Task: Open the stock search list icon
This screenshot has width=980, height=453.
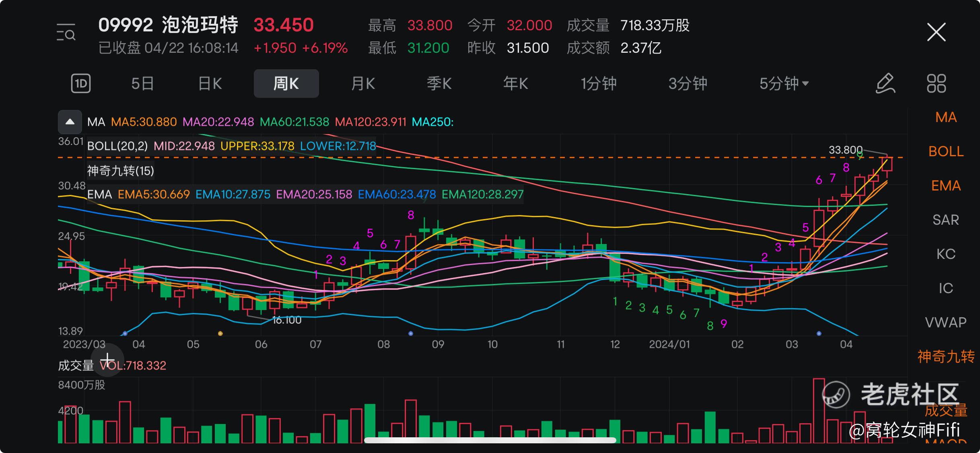Action: coord(66,33)
